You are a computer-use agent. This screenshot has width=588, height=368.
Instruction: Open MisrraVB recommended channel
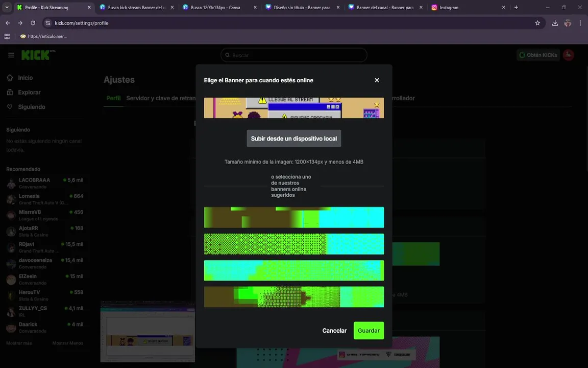(45, 215)
